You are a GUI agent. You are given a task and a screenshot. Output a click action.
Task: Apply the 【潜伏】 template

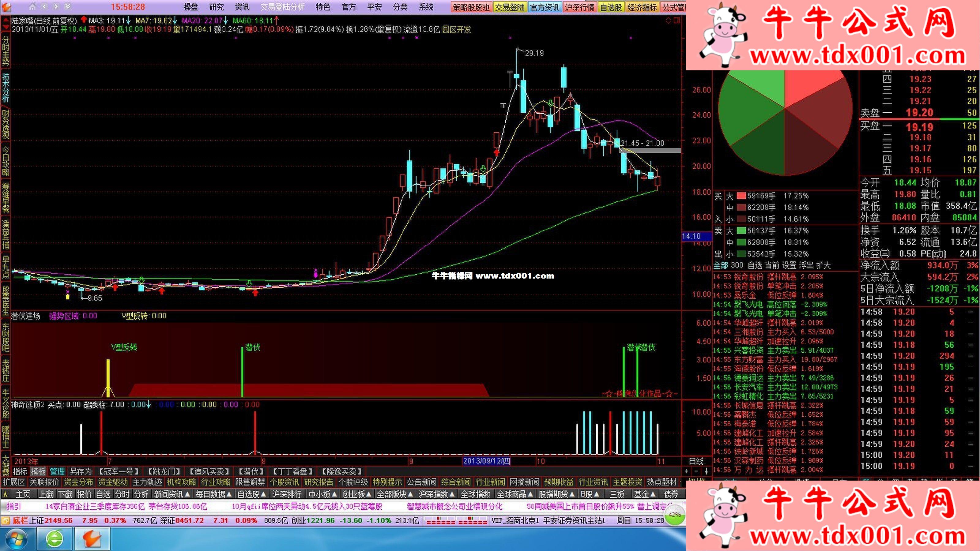click(251, 471)
